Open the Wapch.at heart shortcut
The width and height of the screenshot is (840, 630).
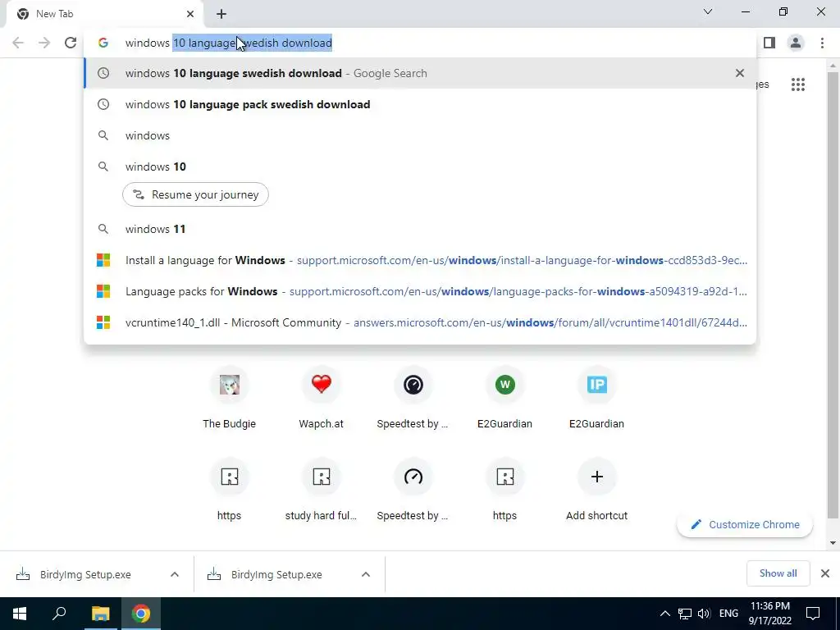coord(321,399)
